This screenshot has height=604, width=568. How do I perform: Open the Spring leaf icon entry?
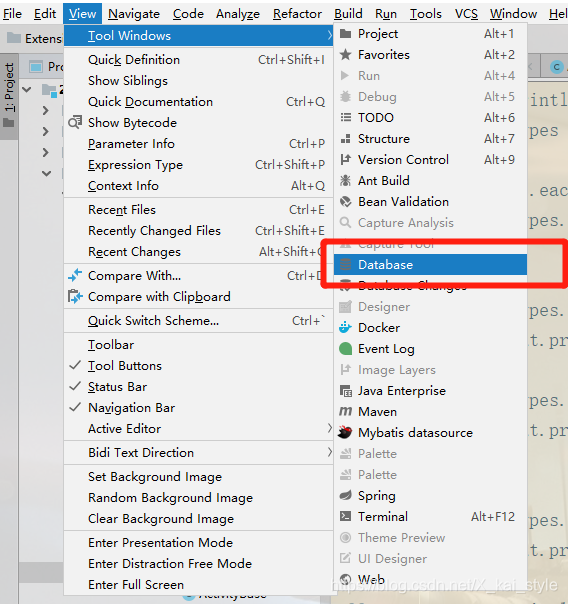tap(345, 495)
